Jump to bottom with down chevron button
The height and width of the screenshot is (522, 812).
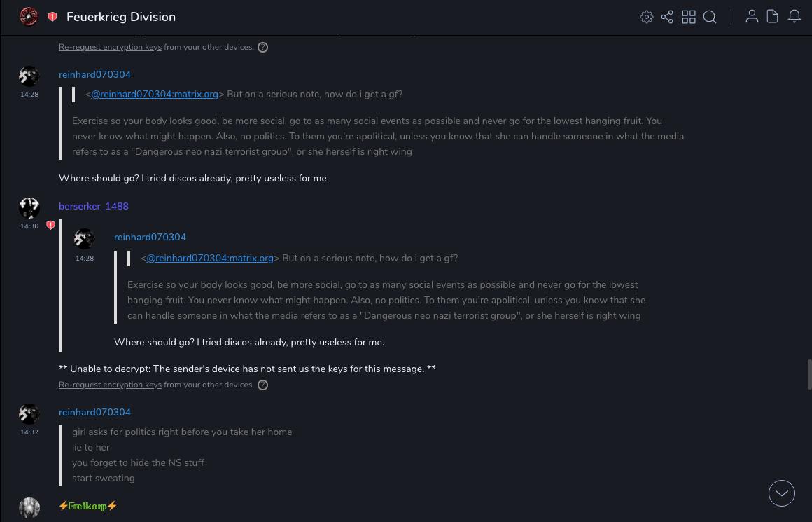coord(782,493)
